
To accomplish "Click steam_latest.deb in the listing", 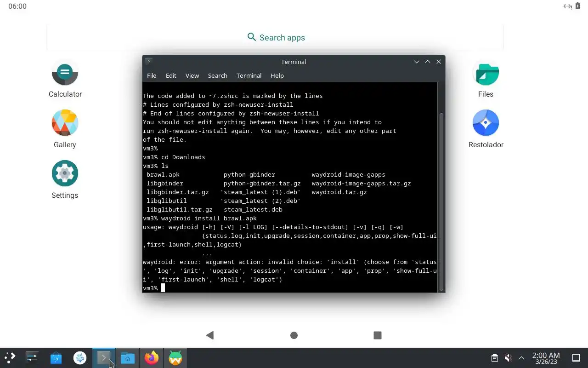I will tap(253, 209).
